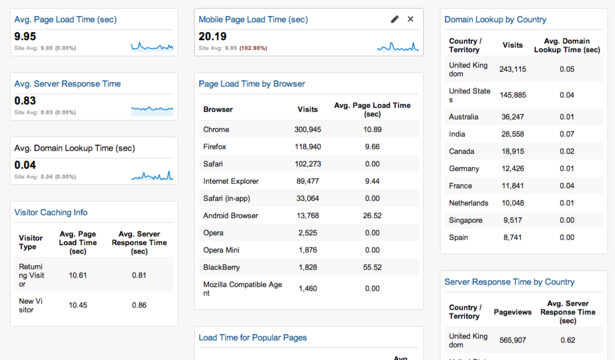The image size is (615, 360).
Task: Open the Visitor Caching Info widget link
Action: 51,213
